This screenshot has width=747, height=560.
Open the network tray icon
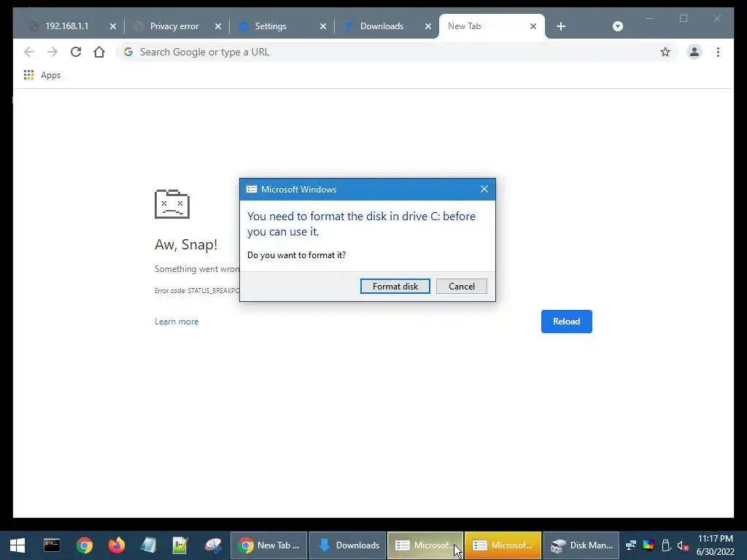[631, 545]
